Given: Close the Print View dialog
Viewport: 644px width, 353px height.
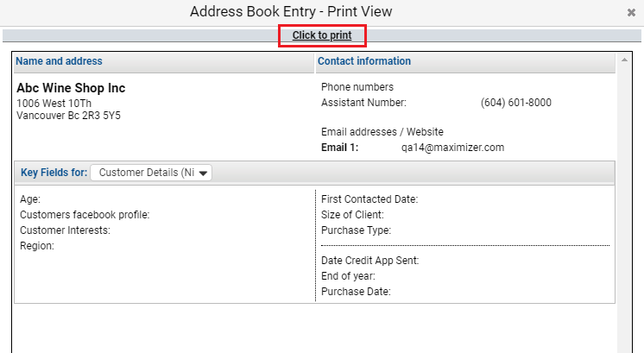Looking at the screenshot, I should (631, 13).
